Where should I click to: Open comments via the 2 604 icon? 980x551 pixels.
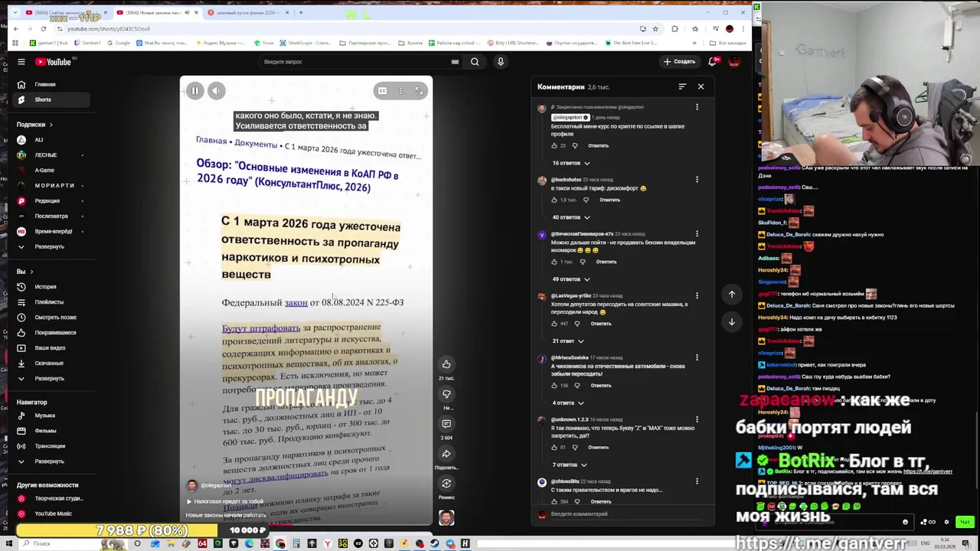pyautogui.click(x=446, y=424)
